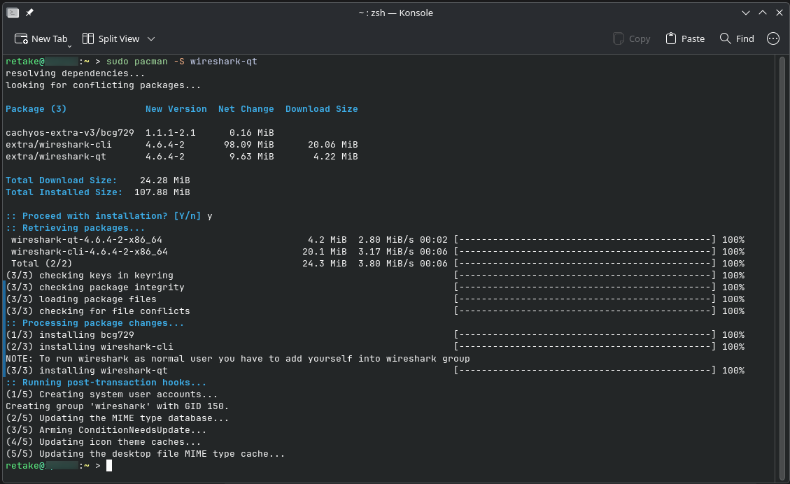Toggle the pin on all desktops icon
Screen dimensions: 790x484
30,11
